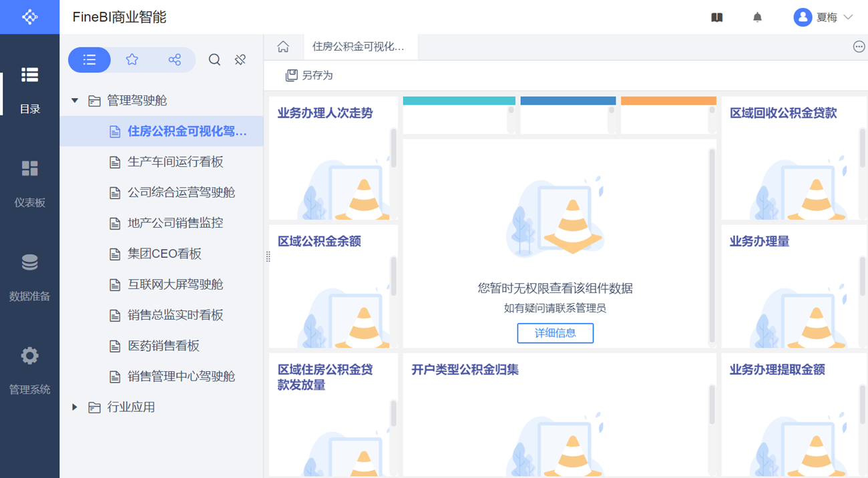Open the 目录 directory section
868x478 pixels.
(x=29, y=90)
